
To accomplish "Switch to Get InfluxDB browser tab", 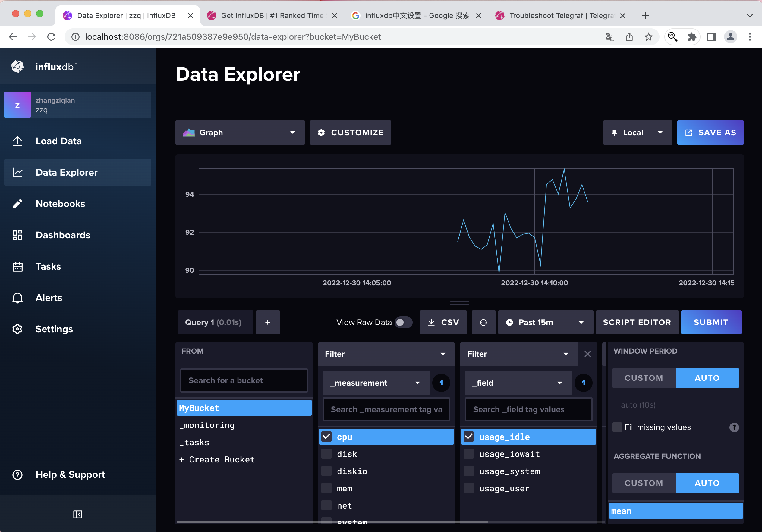I will coord(272,16).
